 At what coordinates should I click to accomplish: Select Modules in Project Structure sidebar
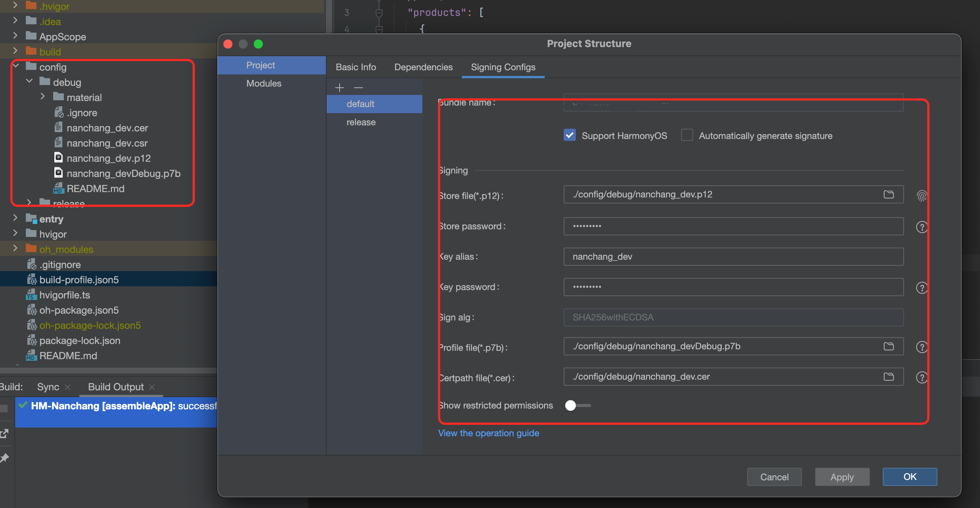coord(272,83)
